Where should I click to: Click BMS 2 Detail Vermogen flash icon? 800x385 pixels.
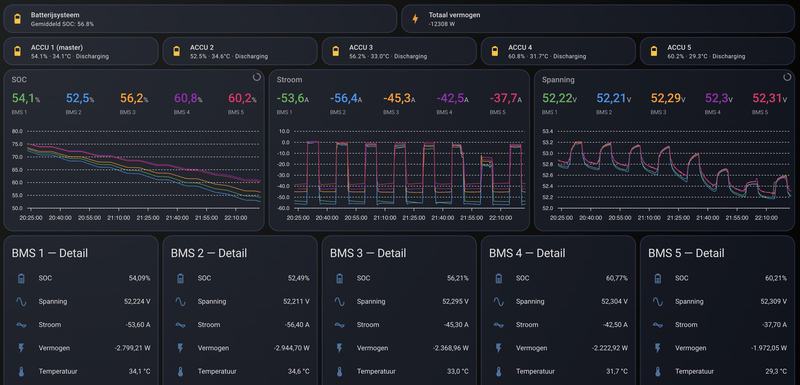point(180,348)
